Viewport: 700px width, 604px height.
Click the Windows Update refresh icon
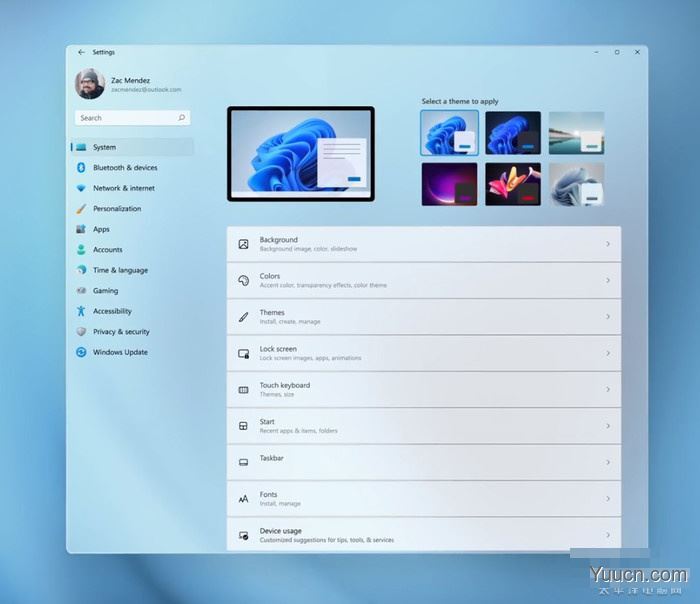pos(81,352)
